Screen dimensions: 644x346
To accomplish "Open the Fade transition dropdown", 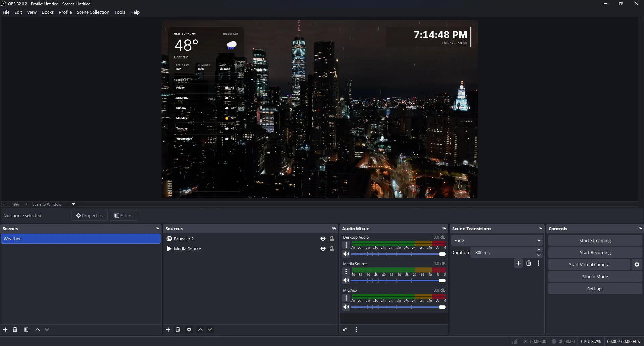I will pos(539,240).
